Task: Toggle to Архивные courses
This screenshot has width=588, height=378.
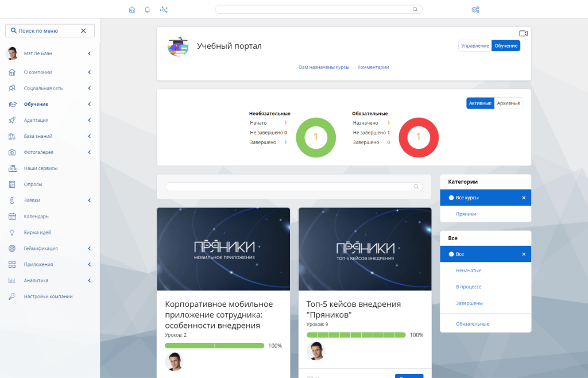Action: coord(508,103)
